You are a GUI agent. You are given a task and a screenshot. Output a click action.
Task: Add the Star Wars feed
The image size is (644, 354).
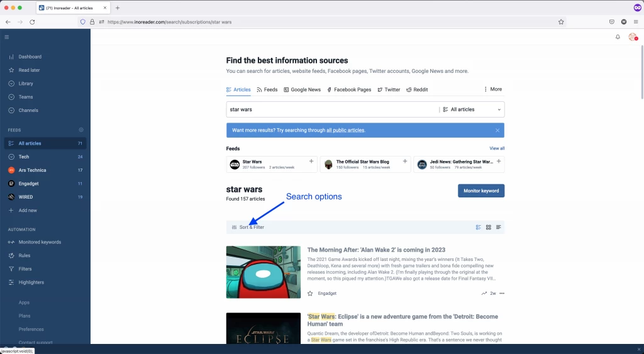click(311, 162)
